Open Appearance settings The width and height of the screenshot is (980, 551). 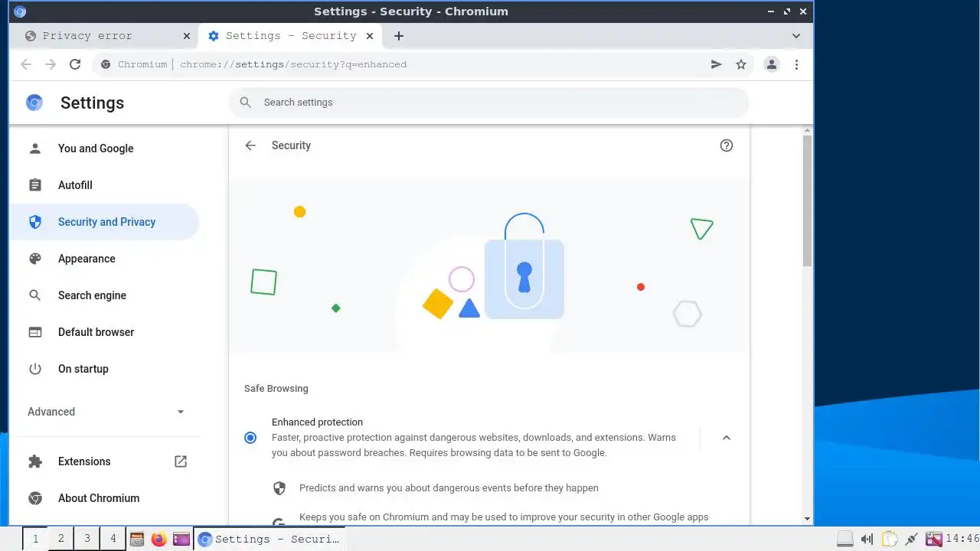[104, 259]
